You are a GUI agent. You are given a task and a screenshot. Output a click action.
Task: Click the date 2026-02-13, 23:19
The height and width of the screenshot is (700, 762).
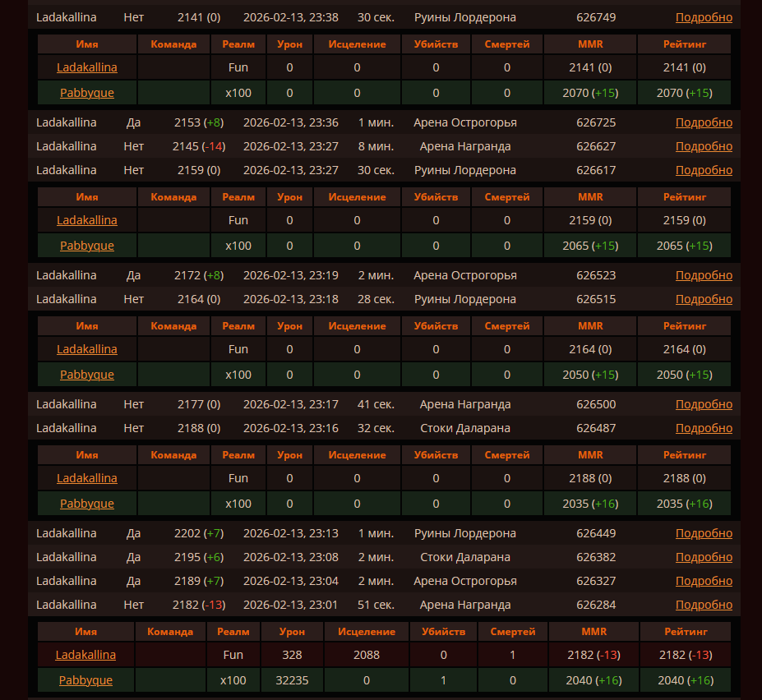click(x=291, y=275)
